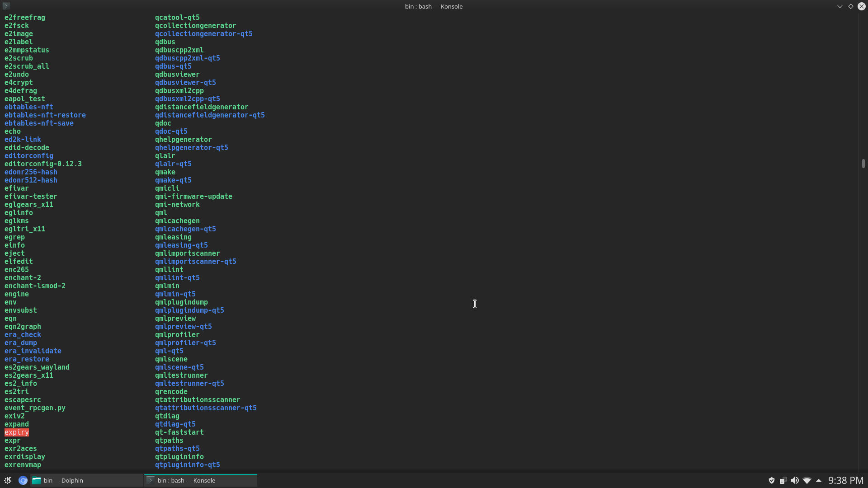Click the exrenvmap entry
Image resolution: width=868 pixels, height=488 pixels.
[x=23, y=465]
